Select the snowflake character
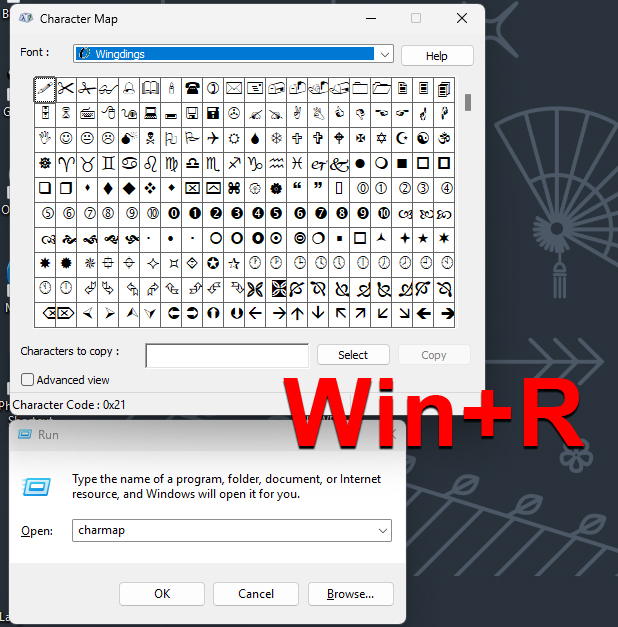 (x=276, y=138)
